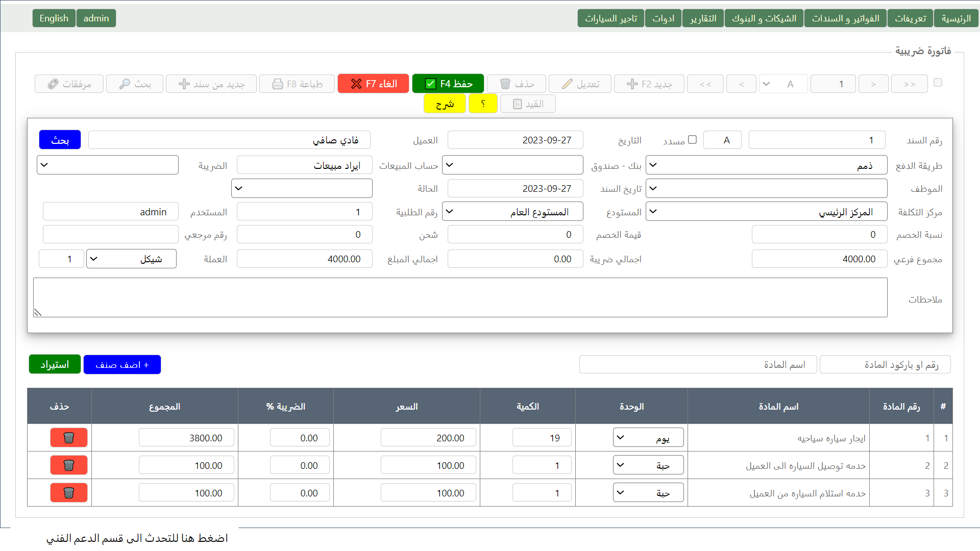Open the unit dropdown for the first item row
The height and width of the screenshot is (551, 980).
tap(648, 438)
